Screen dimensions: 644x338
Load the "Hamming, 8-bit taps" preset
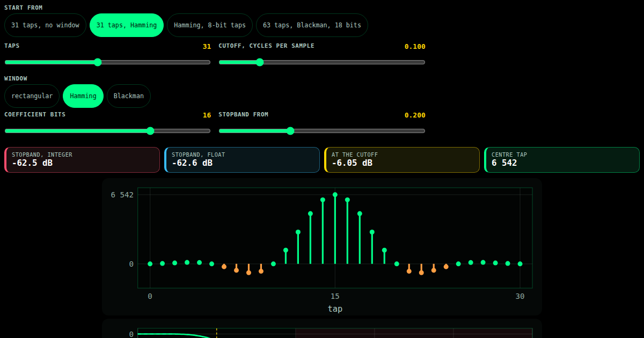[x=210, y=25]
